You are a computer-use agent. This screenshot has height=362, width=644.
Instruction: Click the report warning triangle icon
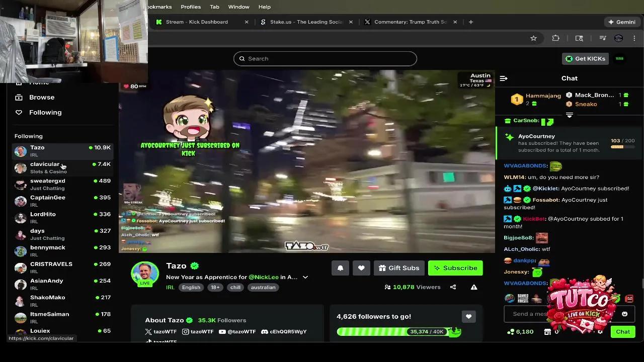(x=474, y=287)
